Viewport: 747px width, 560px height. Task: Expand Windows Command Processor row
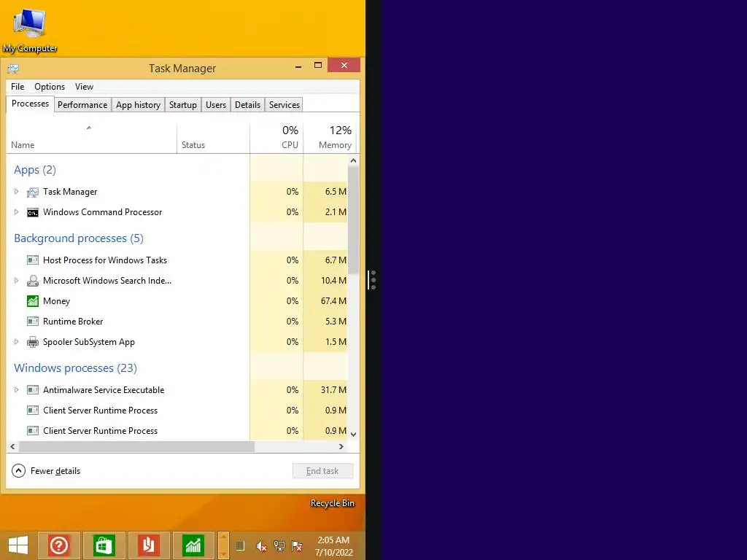tap(16, 212)
